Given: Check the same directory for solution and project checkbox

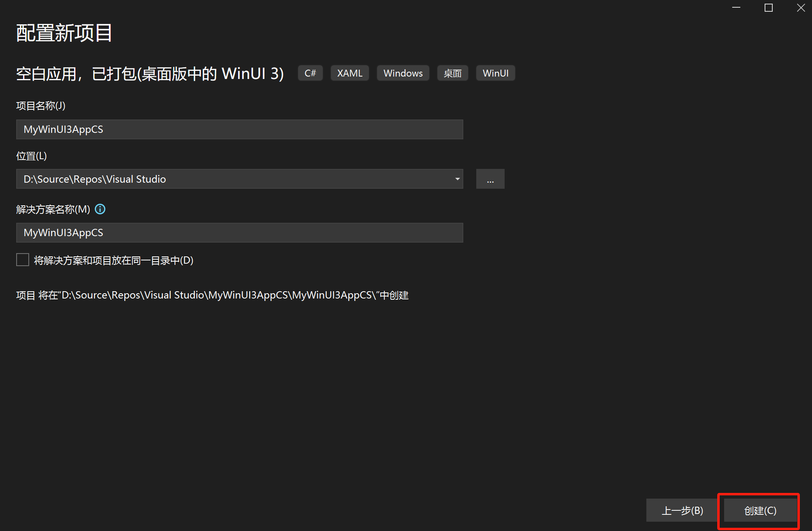Looking at the screenshot, I should pos(23,260).
